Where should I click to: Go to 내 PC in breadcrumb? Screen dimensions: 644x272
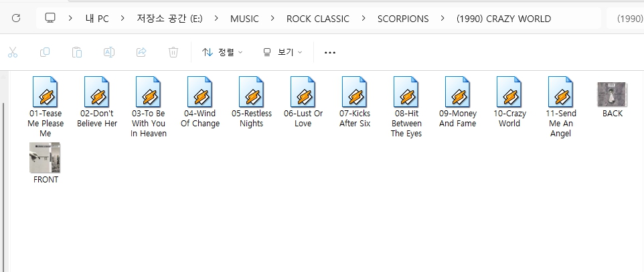point(97,19)
